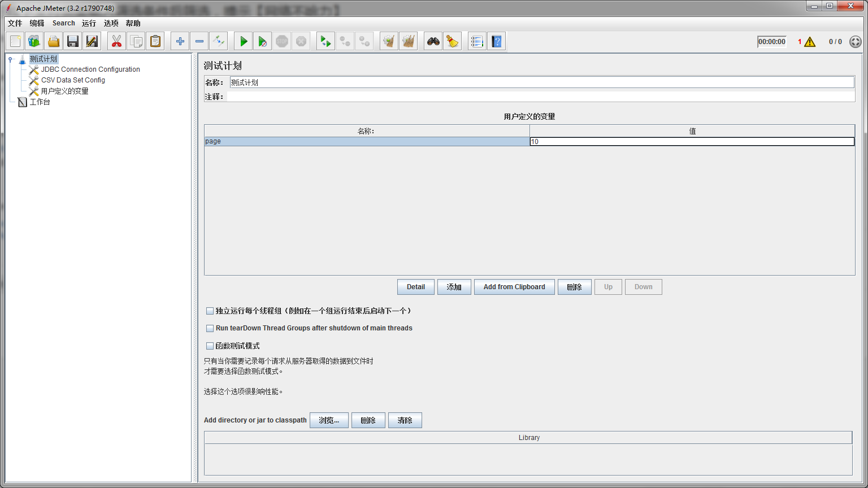Select CSV Data Set Config node
This screenshot has height=488, width=868.
click(73, 80)
